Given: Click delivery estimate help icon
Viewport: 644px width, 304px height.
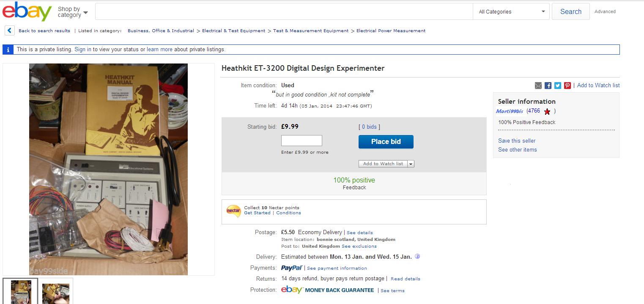Looking at the screenshot, I should tap(417, 256).
